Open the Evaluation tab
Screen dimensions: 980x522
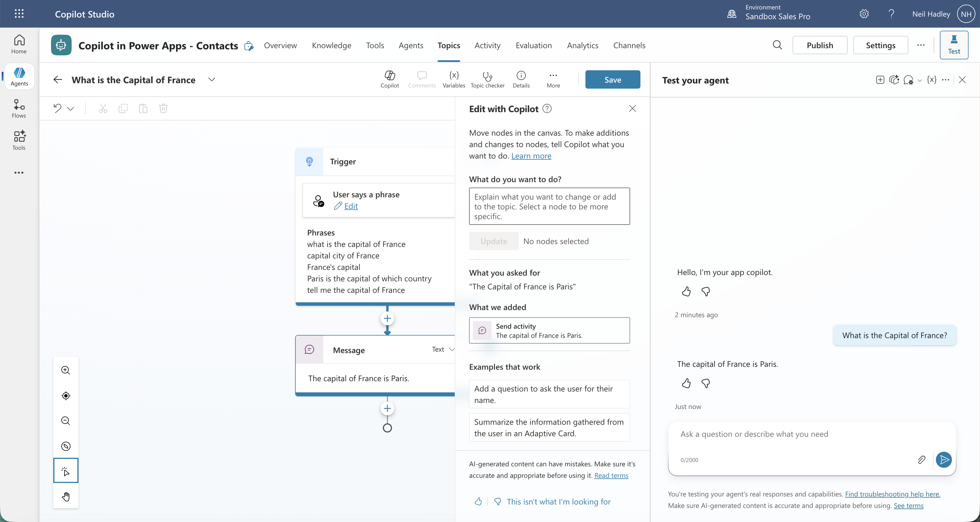pos(534,45)
